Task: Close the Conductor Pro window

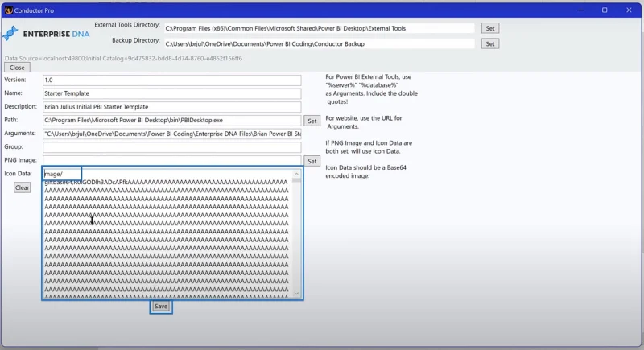Action: coord(629,10)
